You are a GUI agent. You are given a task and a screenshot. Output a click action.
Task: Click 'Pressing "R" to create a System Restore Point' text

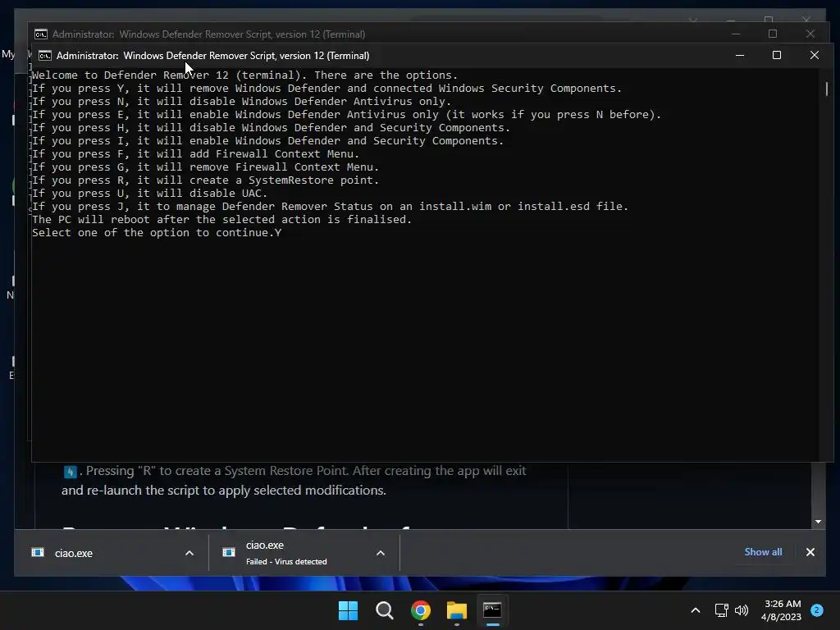tap(217, 471)
